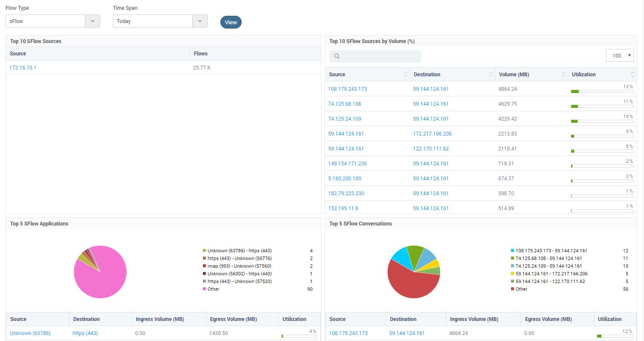The height and width of the screenshot is (341, 644).
Task: Click the 10 % utilization bar
Action: pos(602,121)
